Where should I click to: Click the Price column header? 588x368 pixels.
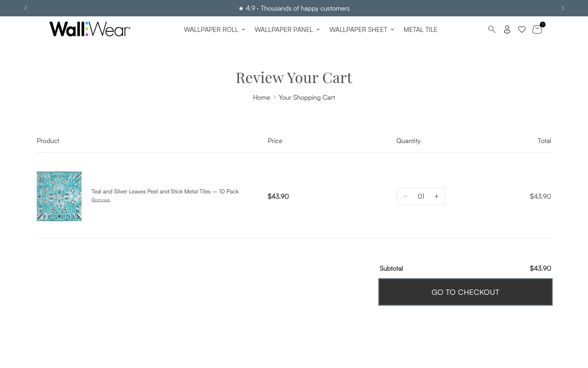[x=275, y=141]
